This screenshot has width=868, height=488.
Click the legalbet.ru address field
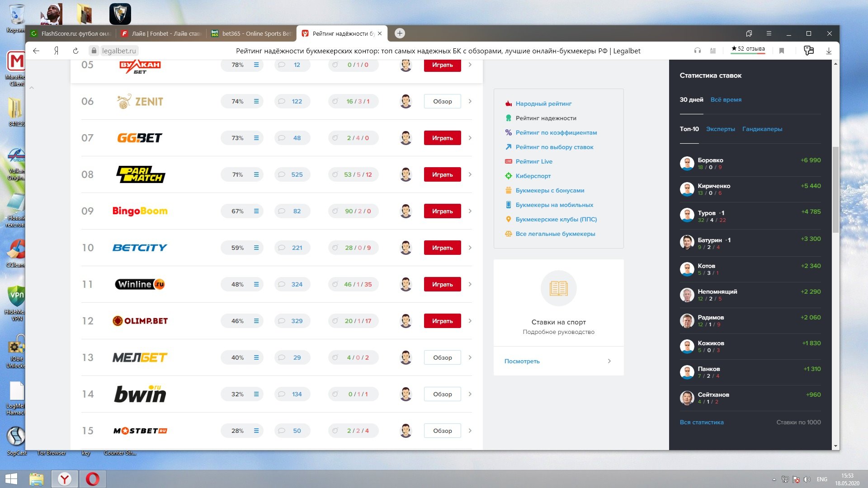[118, 51]
